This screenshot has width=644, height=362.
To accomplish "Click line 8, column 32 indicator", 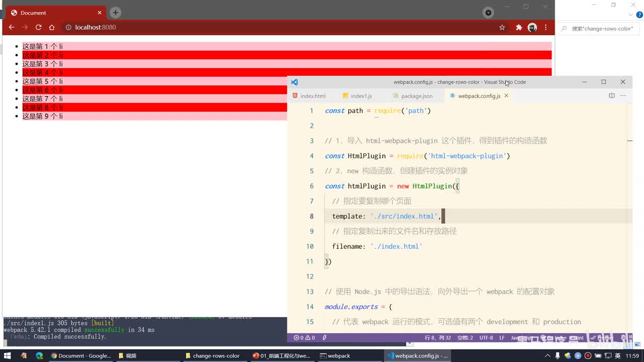I will coord(438,338).
